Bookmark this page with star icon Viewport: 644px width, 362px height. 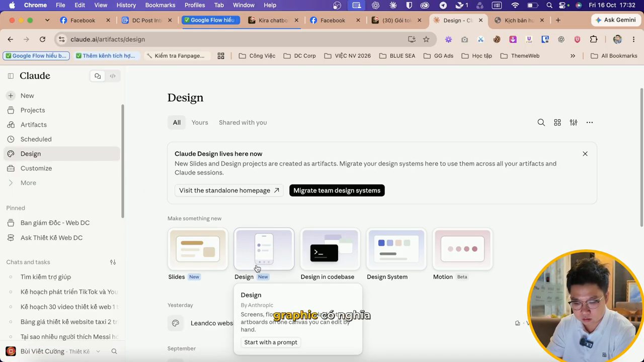(426, 39)
